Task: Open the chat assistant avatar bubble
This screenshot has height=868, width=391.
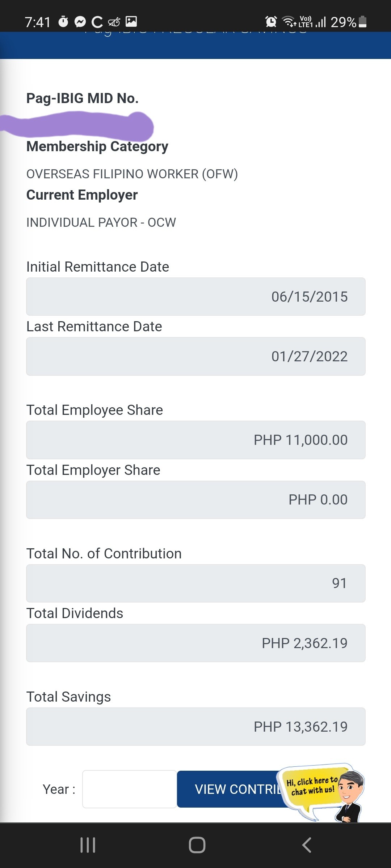Action: click(322, 793)
